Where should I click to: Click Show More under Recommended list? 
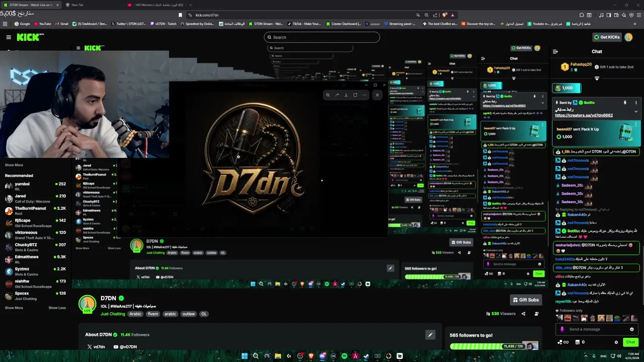click(x=14, y=308)
